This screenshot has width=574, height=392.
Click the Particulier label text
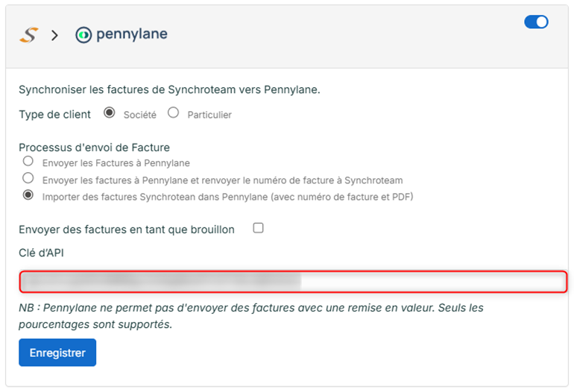pyautogui.click(x=209, y=115)
